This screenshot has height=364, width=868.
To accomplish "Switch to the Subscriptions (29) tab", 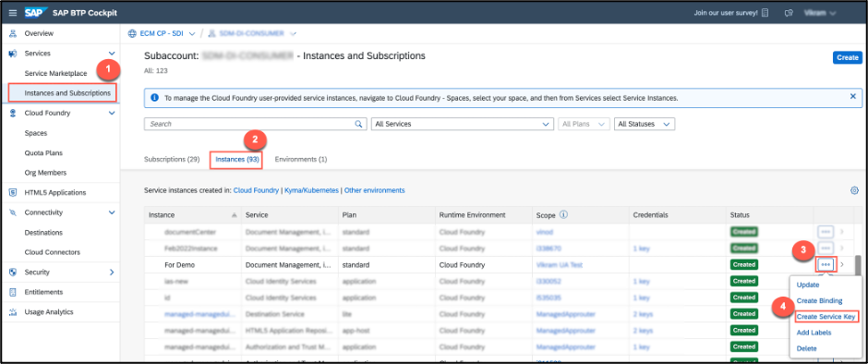I will click(172, 160).
